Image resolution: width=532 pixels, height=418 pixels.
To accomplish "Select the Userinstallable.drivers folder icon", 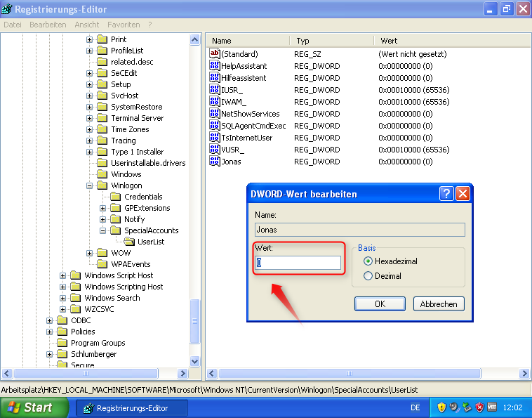I will (x=102, y=163).
